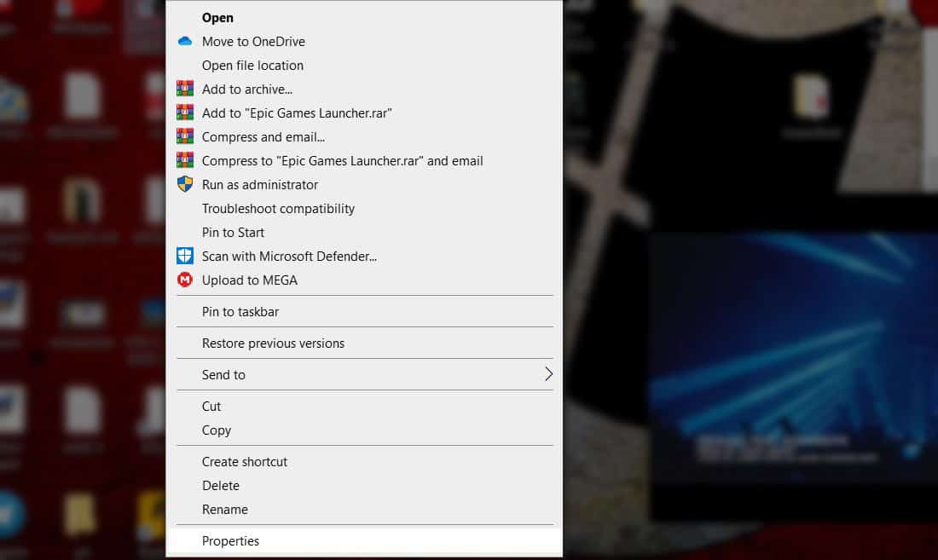
Task: Expand the Send to submenu arrow
Action: pos(548,374)
